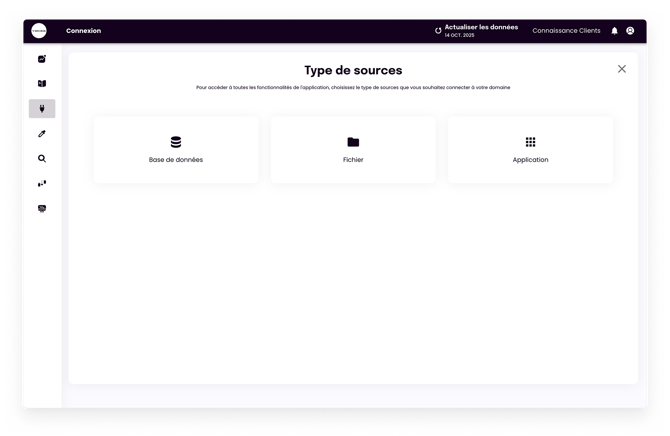Click the data flow icon in sidebar
670x436 pixels.
point(42,183)
